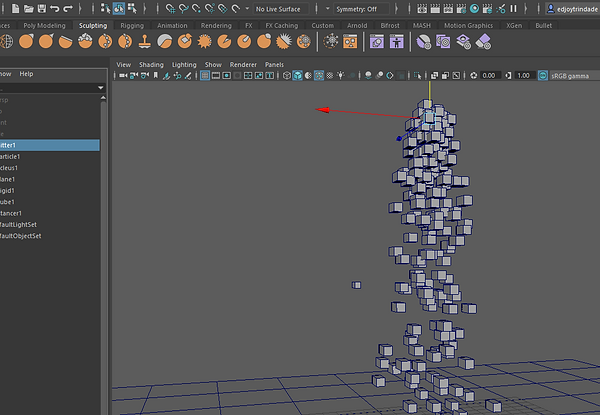Select by object type mode icon
This screenshot has height=415, width=600.
(119, 8)
